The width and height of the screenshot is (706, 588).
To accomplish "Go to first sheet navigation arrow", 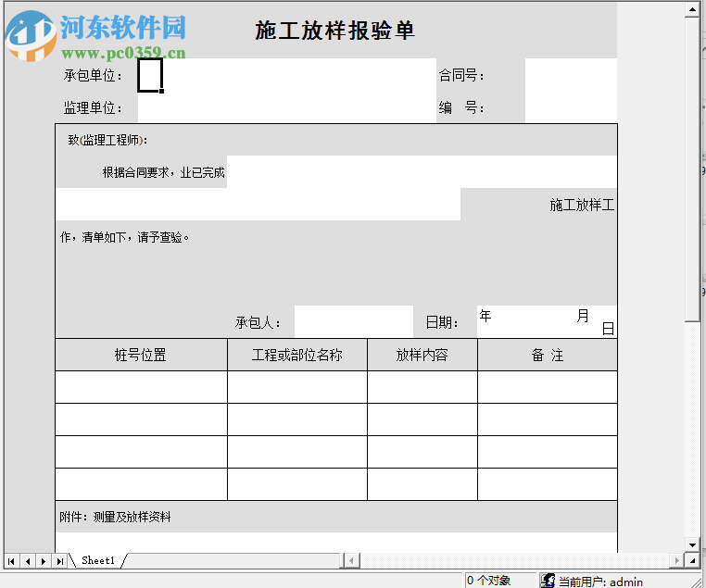I will (x=11, y=561).
